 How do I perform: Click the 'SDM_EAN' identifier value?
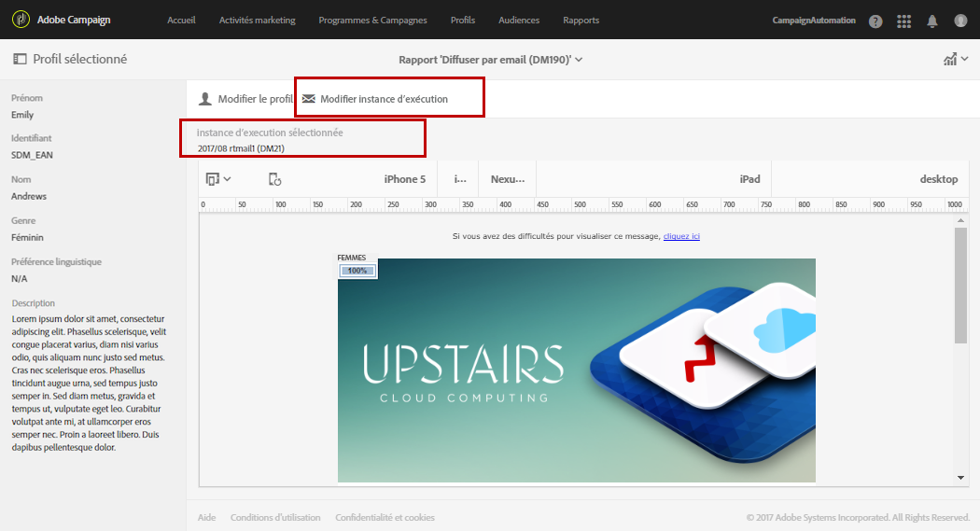[32, 155]
